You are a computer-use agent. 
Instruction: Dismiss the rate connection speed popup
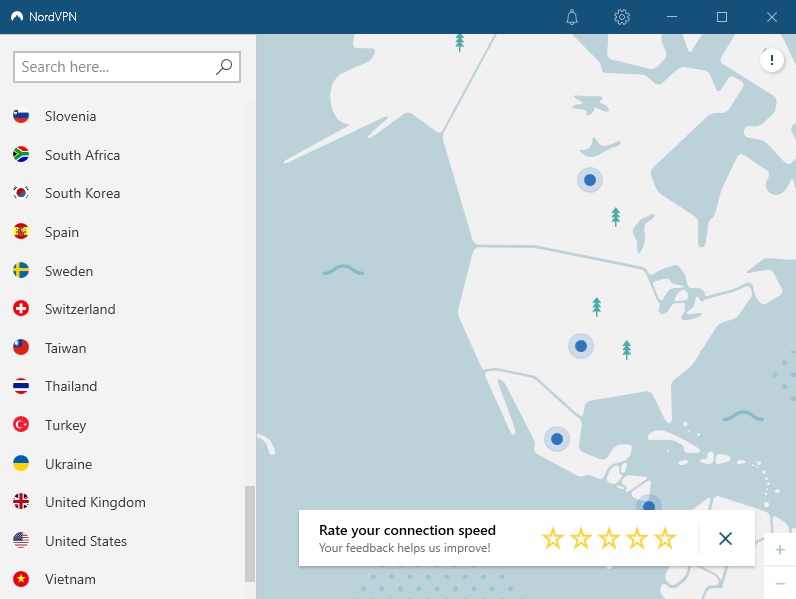coord(725,539)
